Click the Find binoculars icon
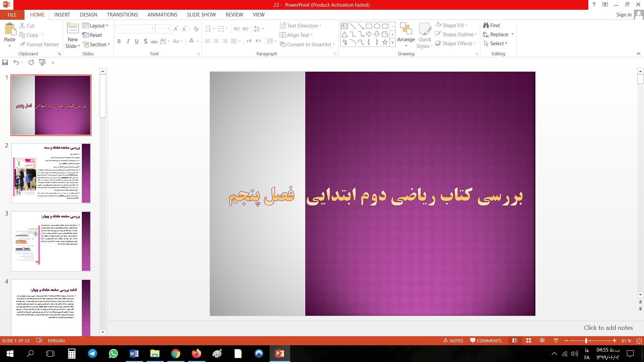Viewport: 644px width, 362px height. (486, 25)
